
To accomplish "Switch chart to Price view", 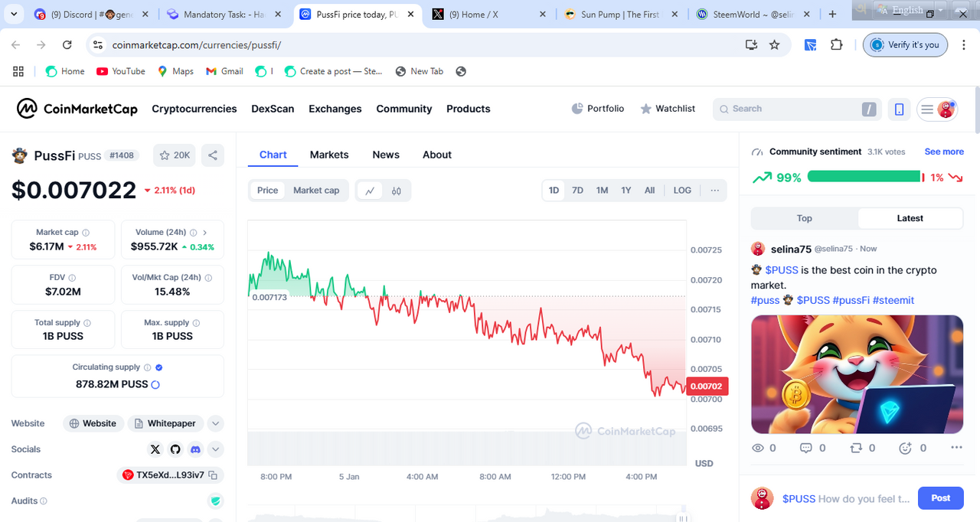I will click(268, 191).
